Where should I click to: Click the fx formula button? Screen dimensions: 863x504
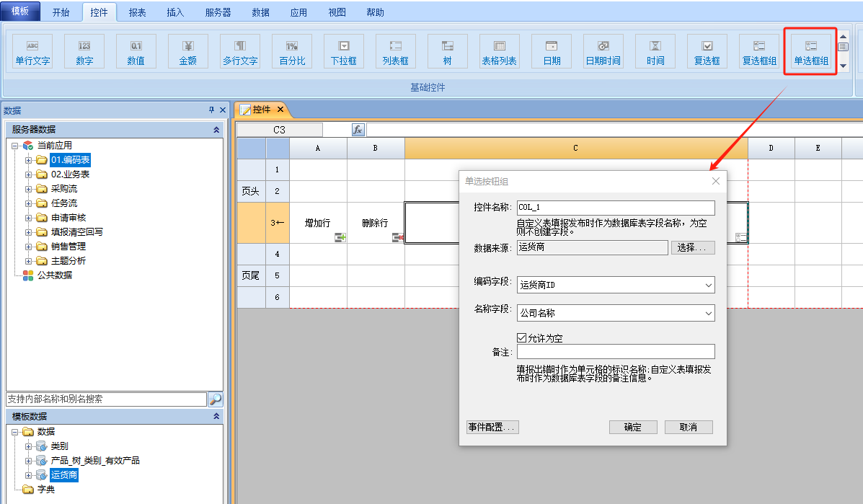(x=358, y=130)
